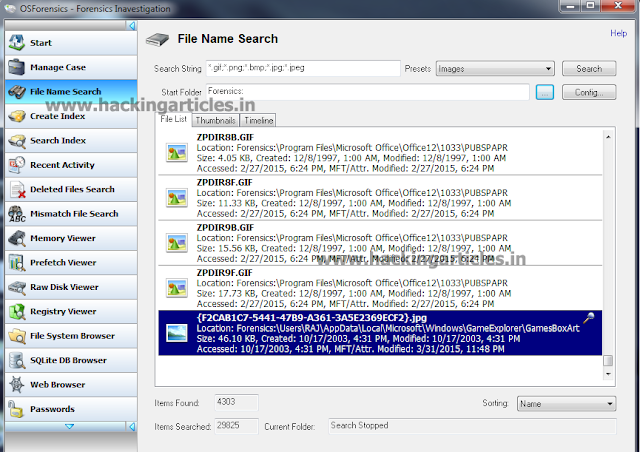Open the Raw Disk Viewer icon
Screen dimensions: 640x452
pyautogui.click(x=17, y=287)
